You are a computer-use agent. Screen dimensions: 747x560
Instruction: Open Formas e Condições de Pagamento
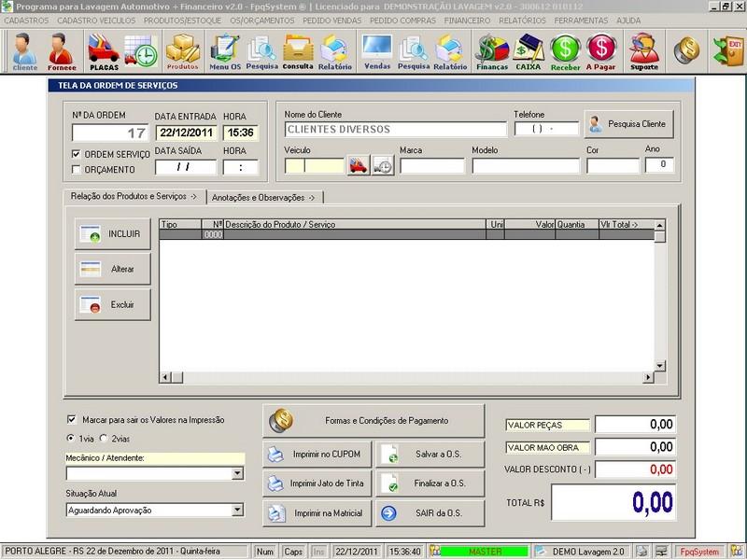coord(373,421)
